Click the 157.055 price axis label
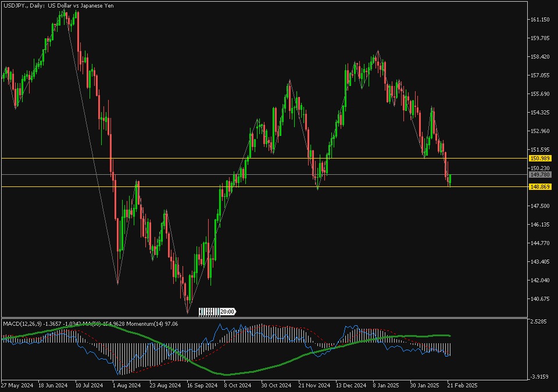Viewport: 558px width, 392px height. 540,75
